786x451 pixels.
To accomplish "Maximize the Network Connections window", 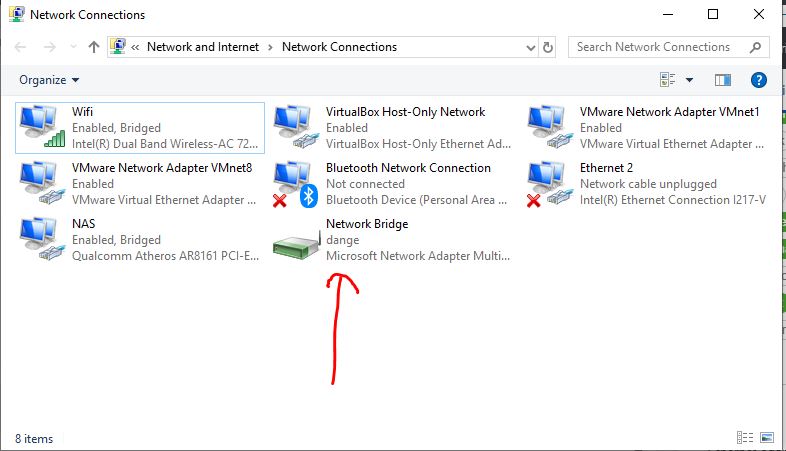I will (x=713, y=14).
